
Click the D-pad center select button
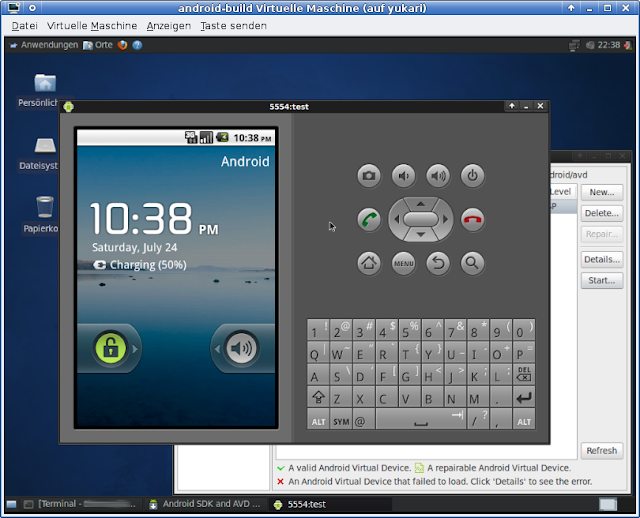(x=421, y=219)
